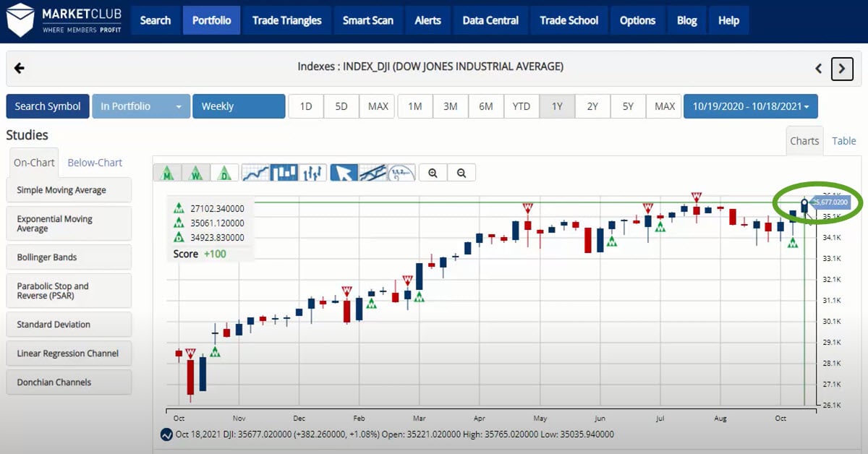Add the Bollinger Bands study

point(69,257)
